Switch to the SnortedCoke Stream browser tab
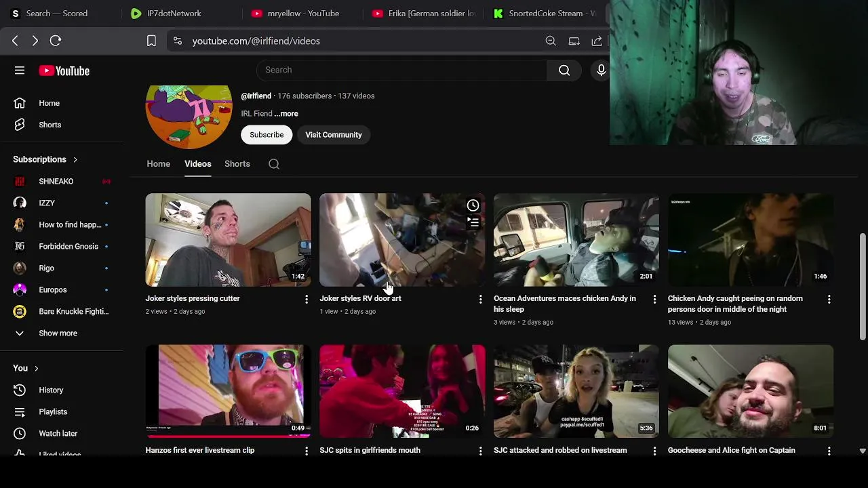The image size is (868, 488). pyautogui.click(x=545, y=14)
